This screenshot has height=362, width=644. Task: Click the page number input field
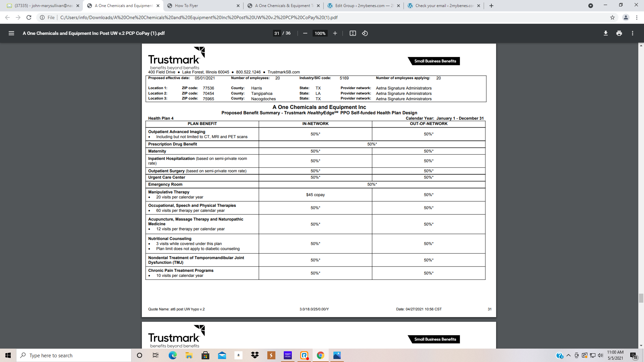tap(277, 33)
